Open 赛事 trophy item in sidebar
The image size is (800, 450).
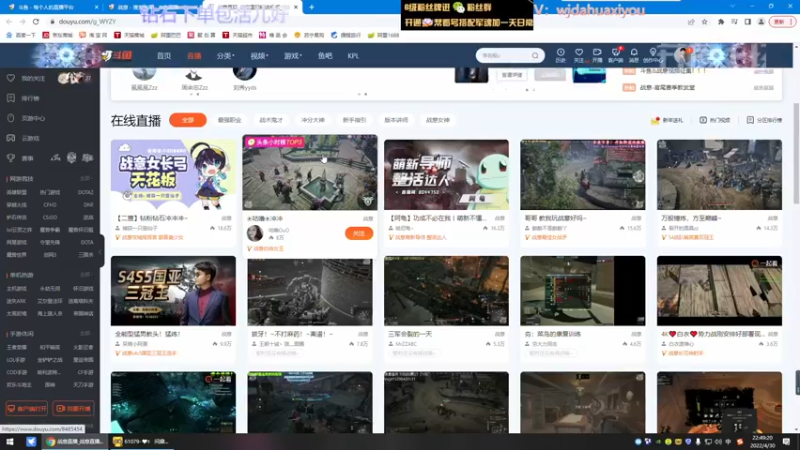click(x=27, y=158)
